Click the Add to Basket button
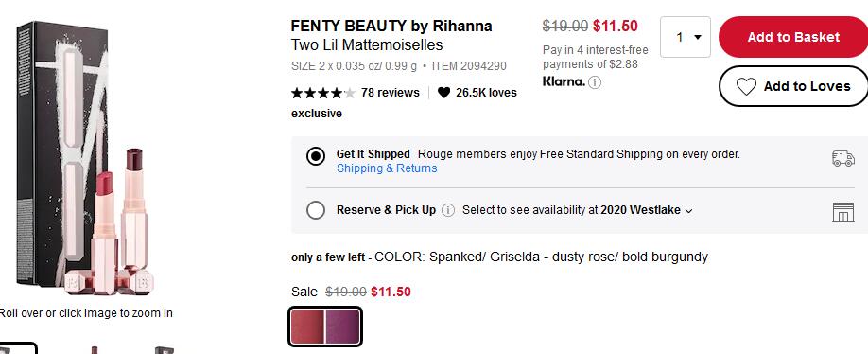The image size is (868, 354). pos(793,37)
